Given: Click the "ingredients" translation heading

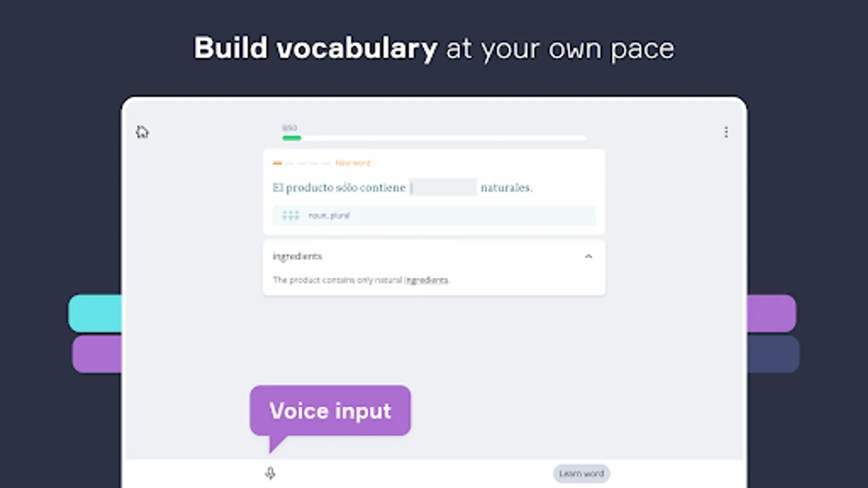Looking at the screenshot, I should coord(297,256).
